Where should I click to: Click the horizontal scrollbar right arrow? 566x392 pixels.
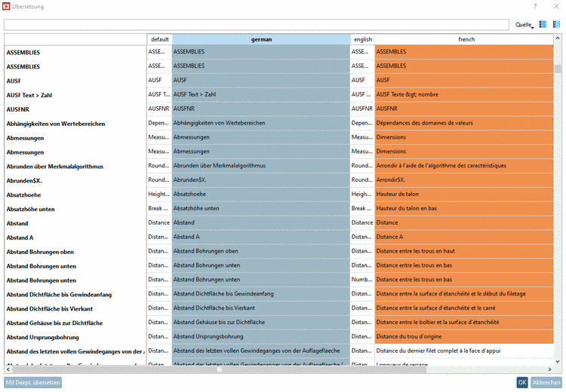coord(549,369)
